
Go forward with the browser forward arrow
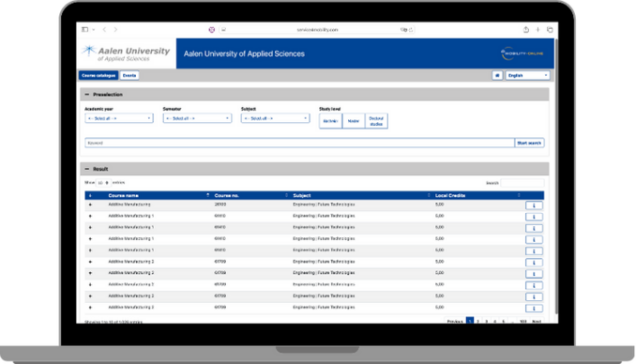[115, 30]
